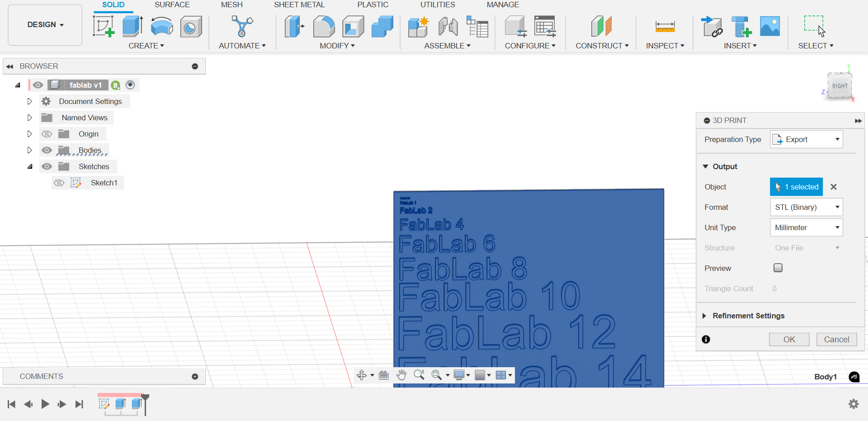This screenshot has width=868, height=421.
Task: Click the 1 selected object button
Action: (x=796, y=187)
